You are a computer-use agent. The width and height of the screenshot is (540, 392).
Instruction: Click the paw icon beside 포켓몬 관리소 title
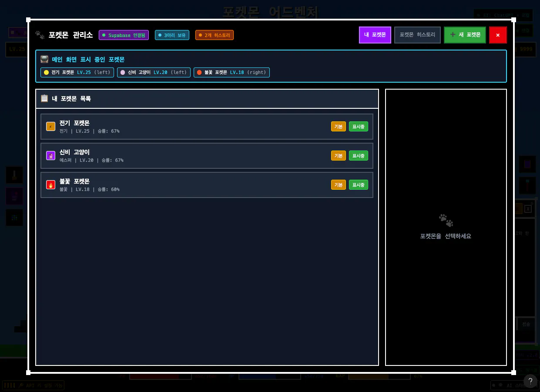click(x=40, y=35)
